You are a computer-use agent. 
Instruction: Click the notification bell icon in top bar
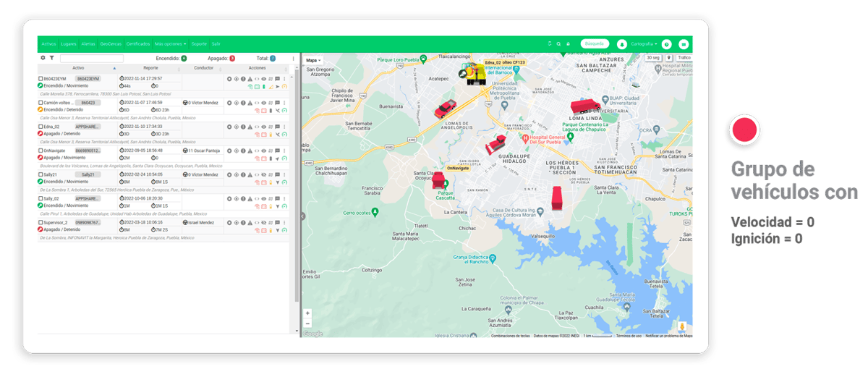pos(622,44)
